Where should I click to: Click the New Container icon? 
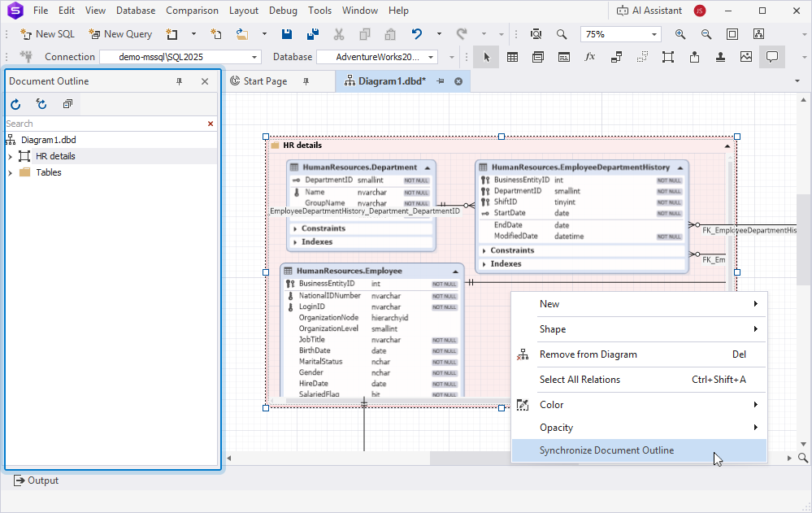(668, 57)
